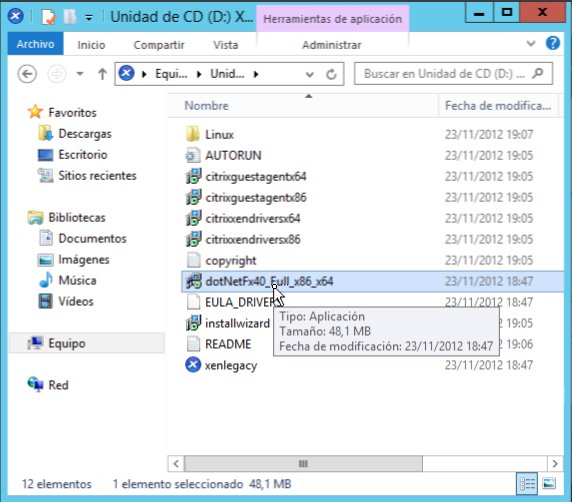Switch to the Compartir ribbon tab
Image resolution: width=572 pixels, height=502 pixels.
(x=159, y=45)
